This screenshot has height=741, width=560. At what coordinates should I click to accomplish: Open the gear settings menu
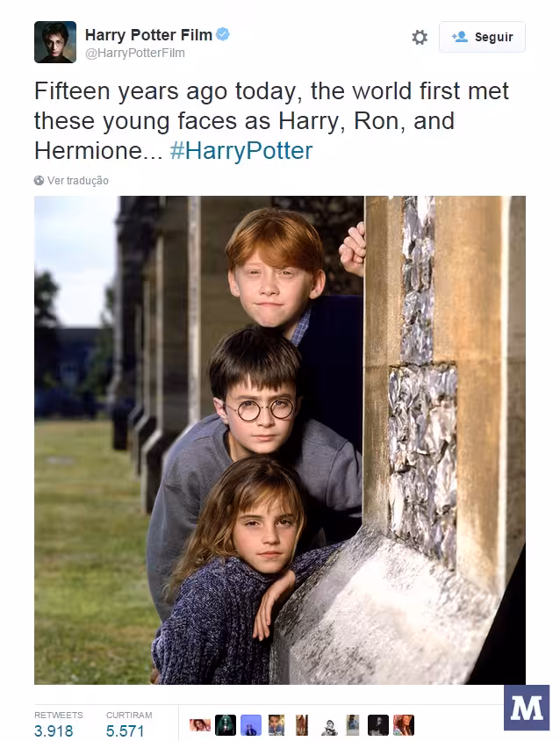[420, 37]
